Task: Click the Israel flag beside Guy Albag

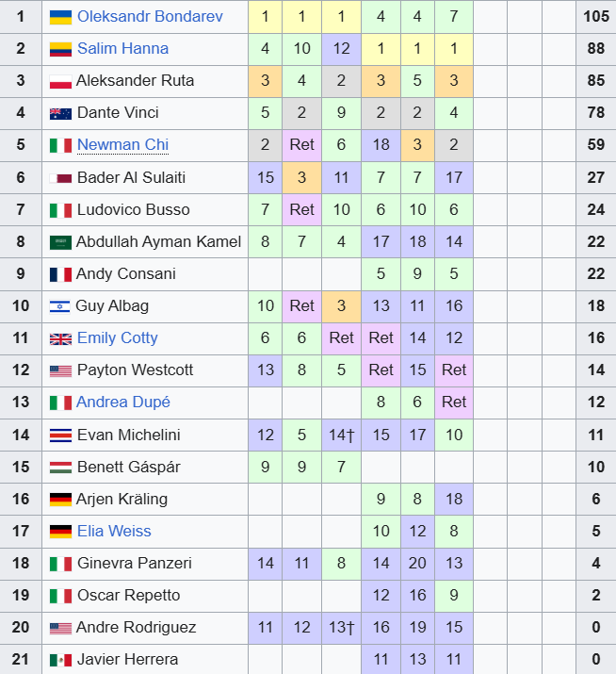Action: [60, 306]
